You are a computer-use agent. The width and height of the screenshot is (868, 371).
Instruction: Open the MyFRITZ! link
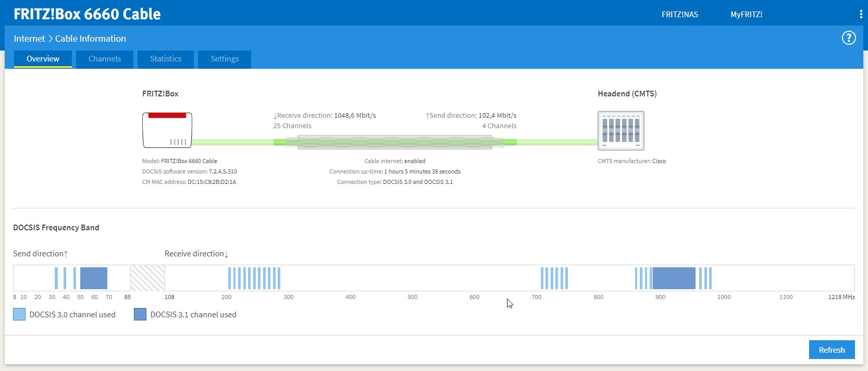click(x=746, y=15)
